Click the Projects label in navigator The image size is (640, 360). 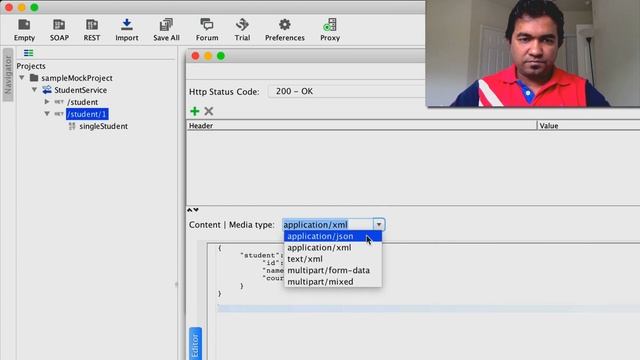pyautogui.click(x=31, y=66)
